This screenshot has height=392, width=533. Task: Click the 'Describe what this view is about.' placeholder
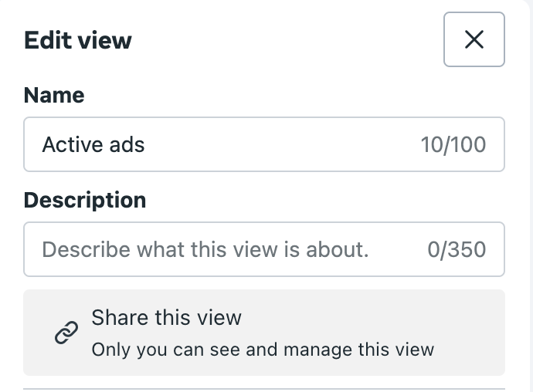205,250
